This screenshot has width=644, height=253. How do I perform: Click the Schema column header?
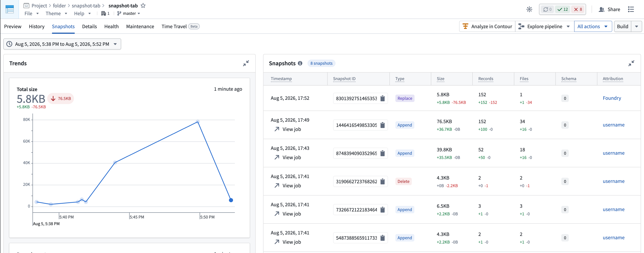click(569, 79)
